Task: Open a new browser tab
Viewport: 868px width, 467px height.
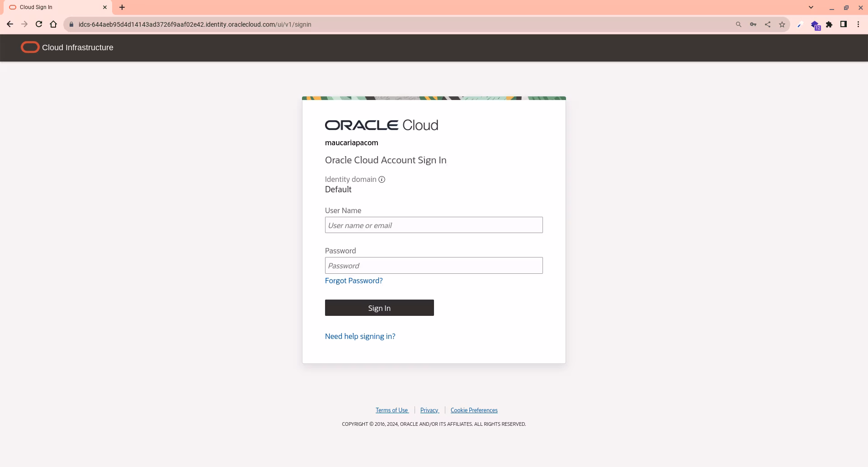Action: click(x=122, y=7)
